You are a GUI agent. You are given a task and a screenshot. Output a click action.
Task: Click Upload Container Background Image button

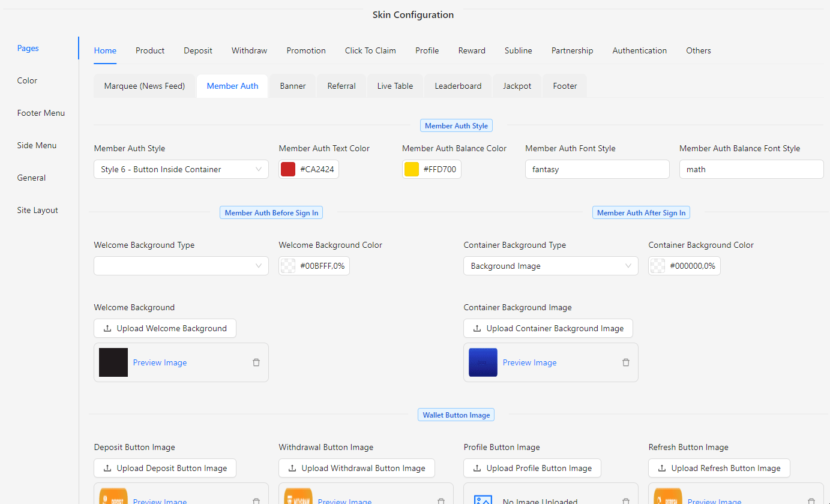(548, 328)
